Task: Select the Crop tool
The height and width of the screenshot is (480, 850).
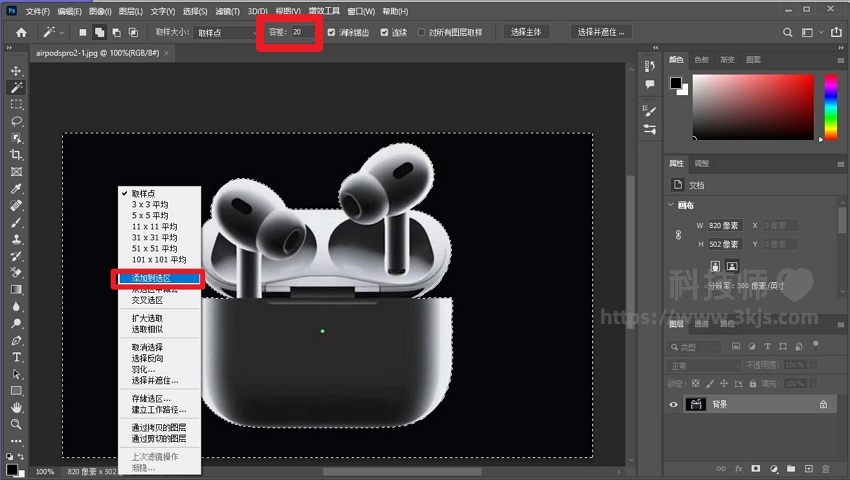Action: point(16,155)
